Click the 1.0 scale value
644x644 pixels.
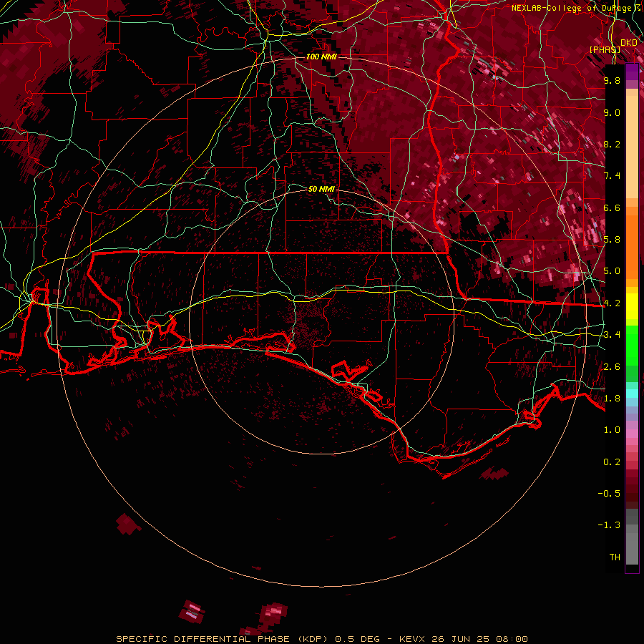pos(612,430)
